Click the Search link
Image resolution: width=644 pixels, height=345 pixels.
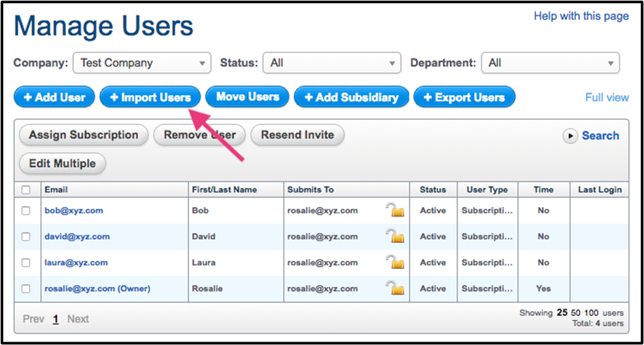[600, 136]
